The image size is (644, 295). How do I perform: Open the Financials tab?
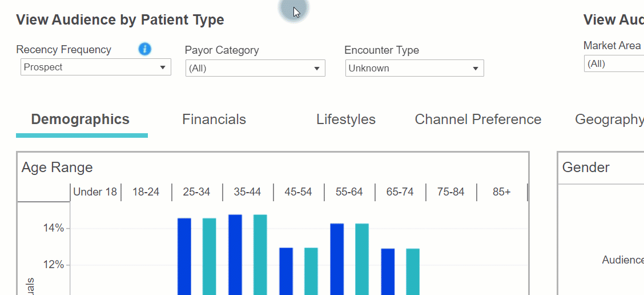(214, 119)
